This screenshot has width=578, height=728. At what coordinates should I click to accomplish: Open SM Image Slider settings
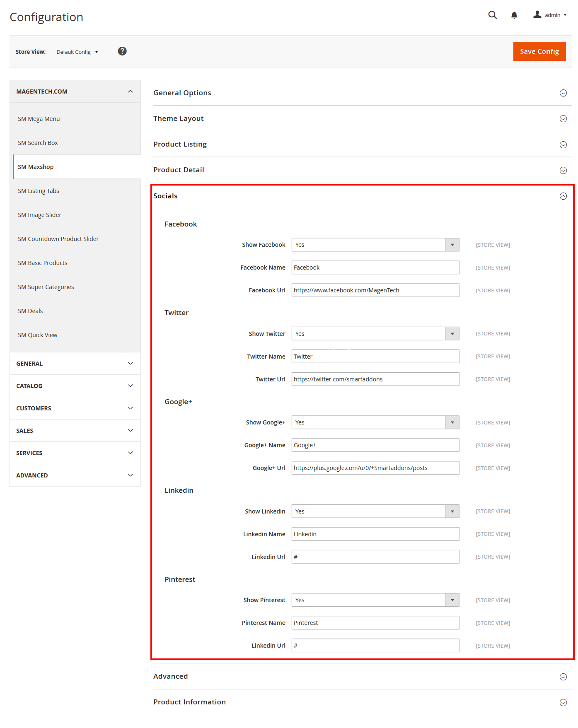(x=39, y=215)
